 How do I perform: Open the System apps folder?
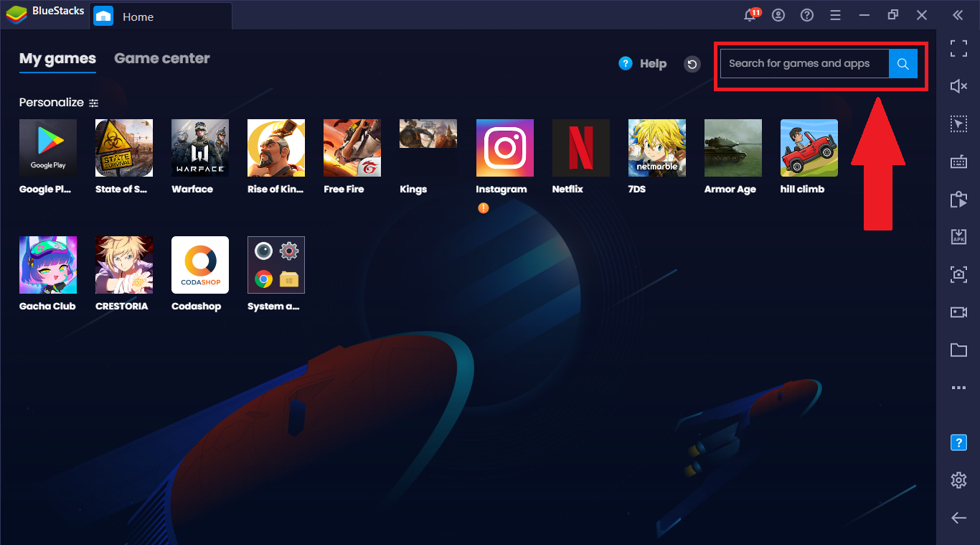[276, 265]
